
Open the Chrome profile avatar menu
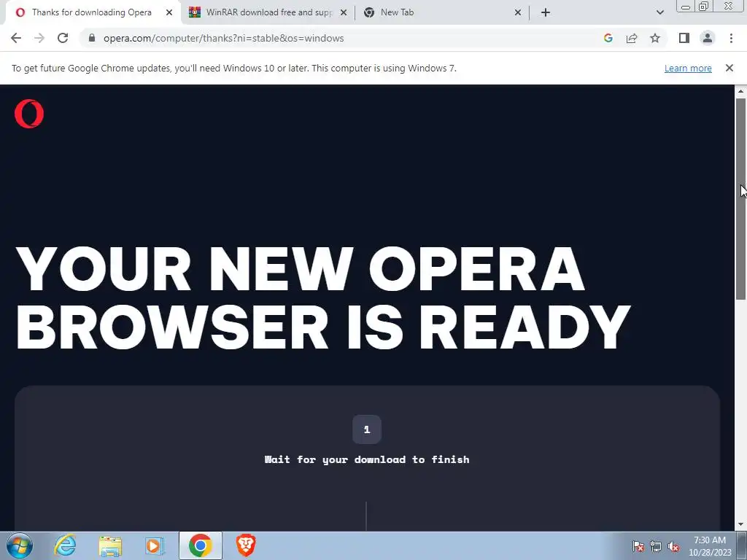(708, 38)
